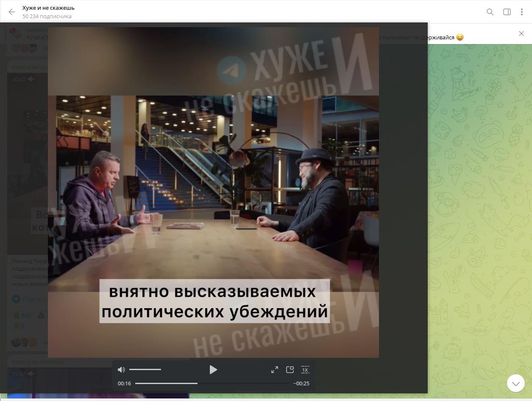Change the 1X playback speed
Screen dimensions: 532x401
[x=305, y=370]
